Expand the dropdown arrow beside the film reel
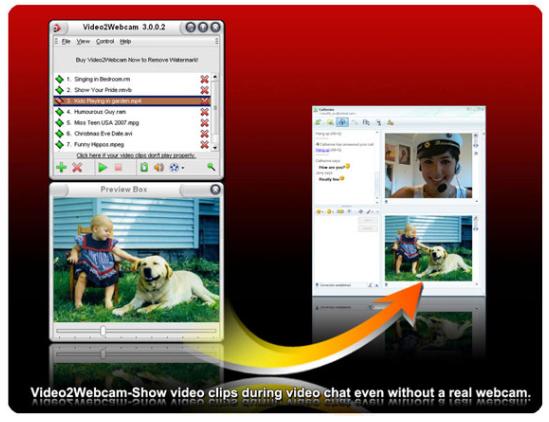 (182, 168)
